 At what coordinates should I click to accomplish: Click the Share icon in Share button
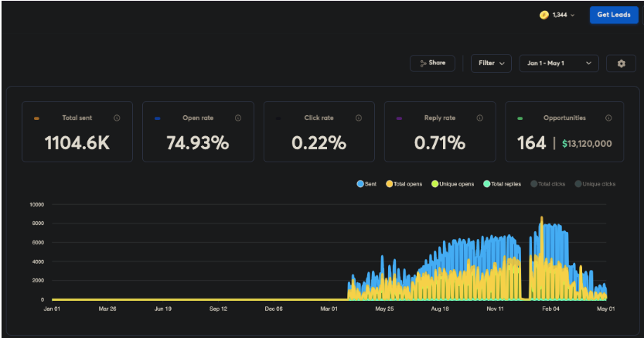coord(423,63)
